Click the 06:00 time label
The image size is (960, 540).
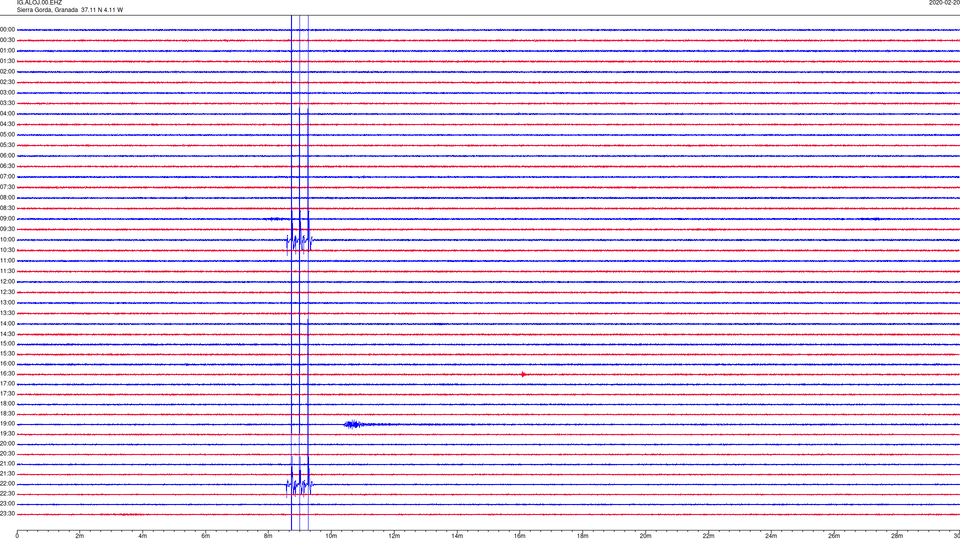coord(7,156)
